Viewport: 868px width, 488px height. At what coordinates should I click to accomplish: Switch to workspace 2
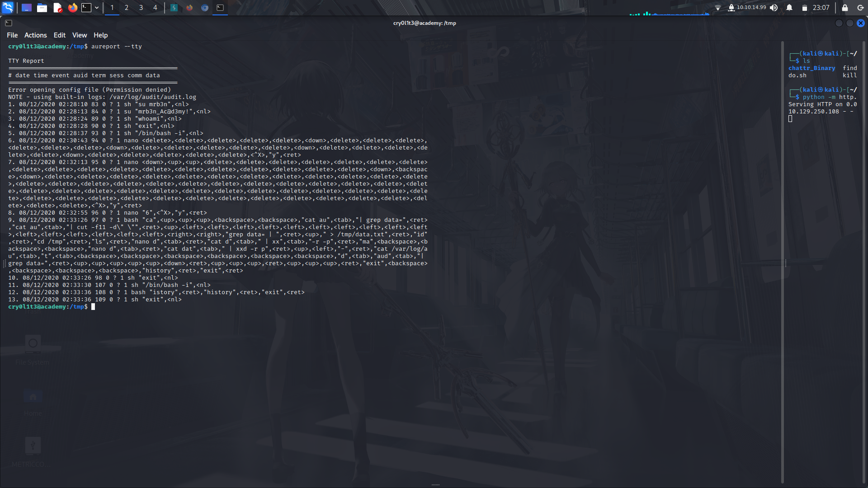[126, 8]
